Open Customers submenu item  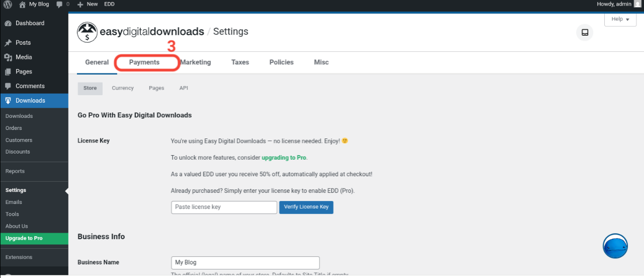pos(19,140)
